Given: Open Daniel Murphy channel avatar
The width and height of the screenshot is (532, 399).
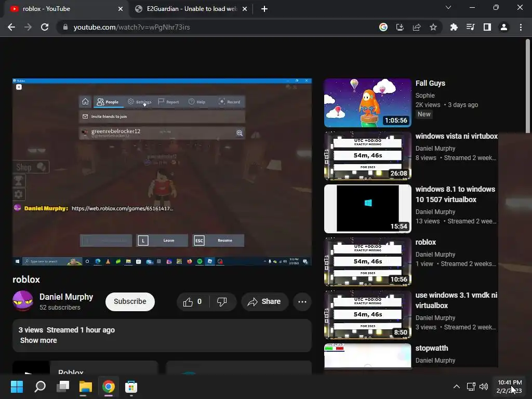Looking at the screenshot, I should [x=23, y=301].
